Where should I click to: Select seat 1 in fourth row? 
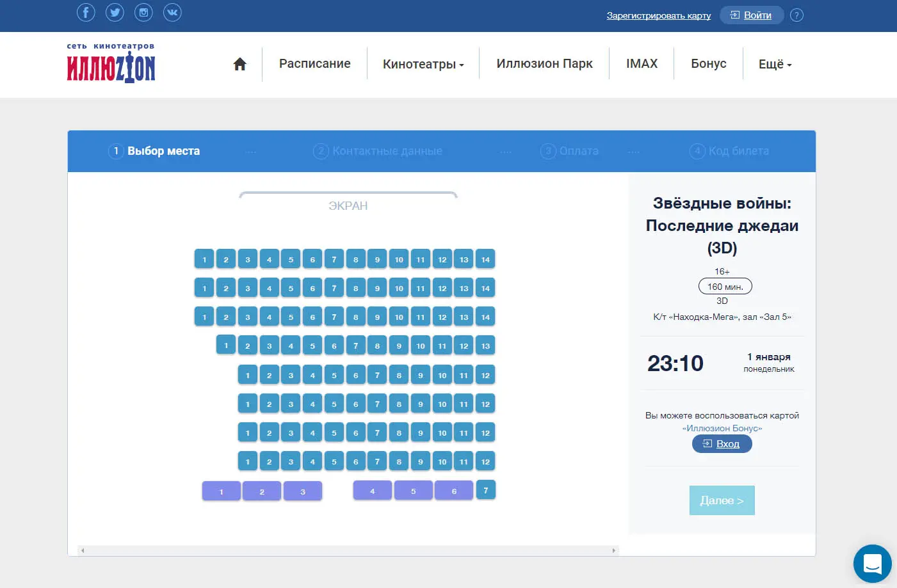(226, 345)
